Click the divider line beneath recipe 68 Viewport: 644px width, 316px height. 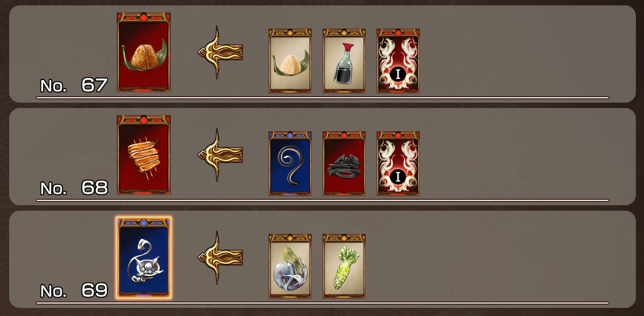[x=323, y=200]
